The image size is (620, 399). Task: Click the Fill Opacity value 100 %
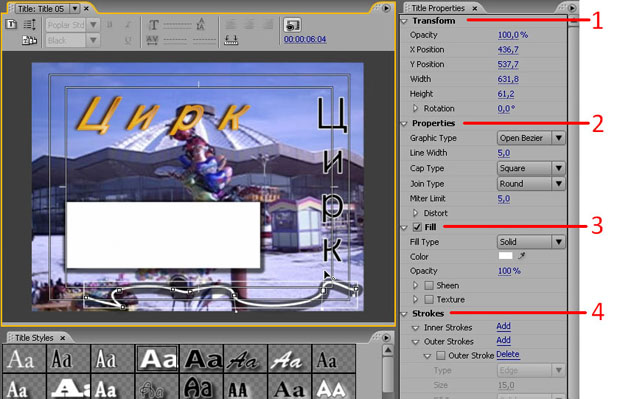509,271
